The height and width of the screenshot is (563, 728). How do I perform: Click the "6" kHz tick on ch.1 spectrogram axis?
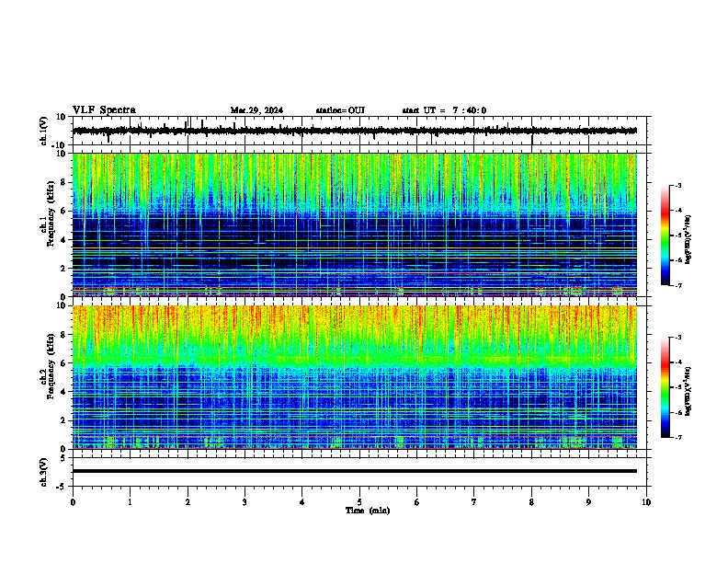coord(64,211)
